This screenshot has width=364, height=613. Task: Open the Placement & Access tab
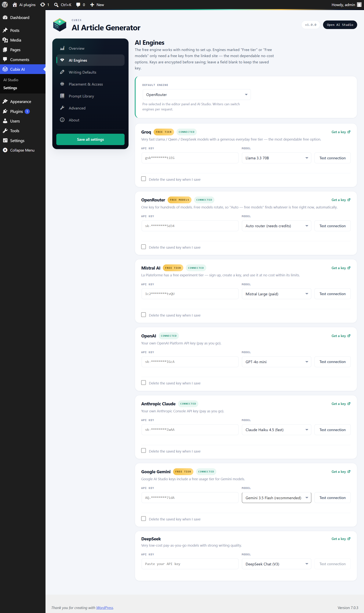pyautogui.click(x=90, y=84)
